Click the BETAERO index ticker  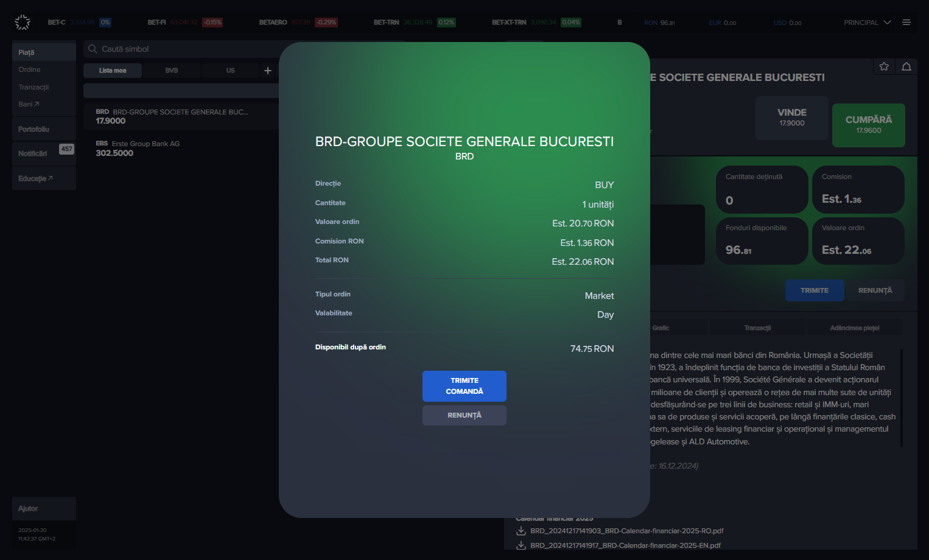pos(298,23)
